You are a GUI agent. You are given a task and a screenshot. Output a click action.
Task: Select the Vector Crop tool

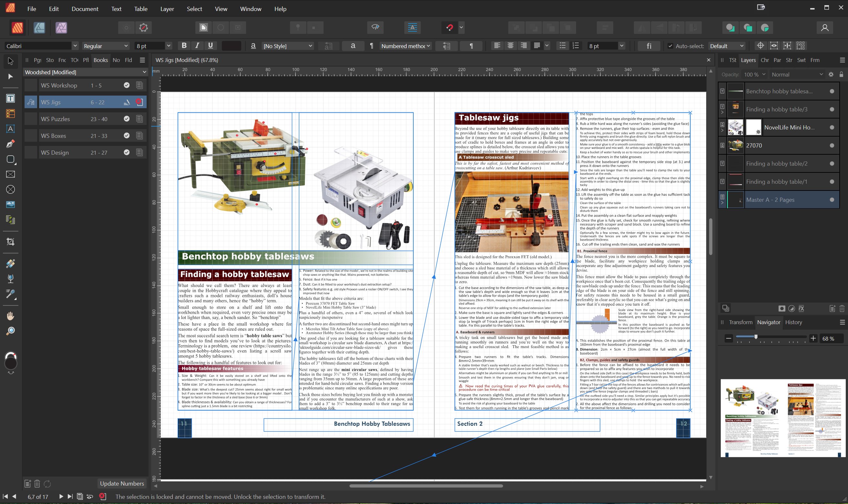(11, 242)
